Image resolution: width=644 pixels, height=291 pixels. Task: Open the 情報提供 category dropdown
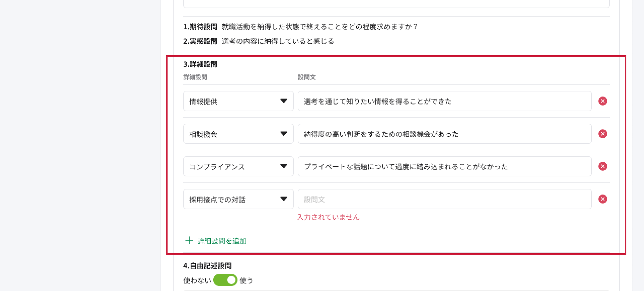(238, 101)
